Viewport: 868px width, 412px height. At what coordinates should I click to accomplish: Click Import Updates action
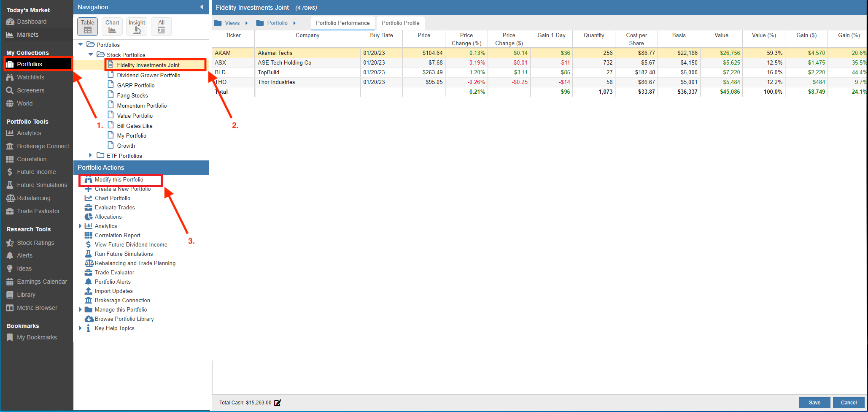click(x=113, y=291)
